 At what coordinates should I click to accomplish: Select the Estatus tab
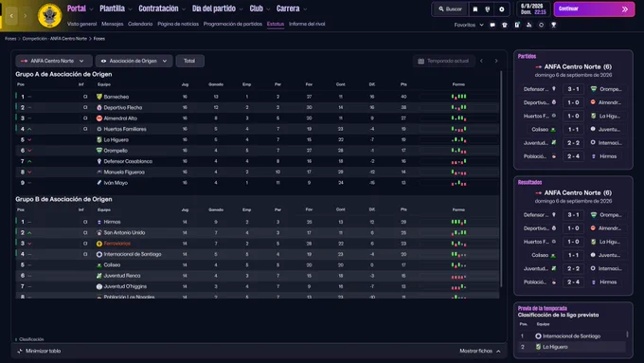(x=276, y=24)
